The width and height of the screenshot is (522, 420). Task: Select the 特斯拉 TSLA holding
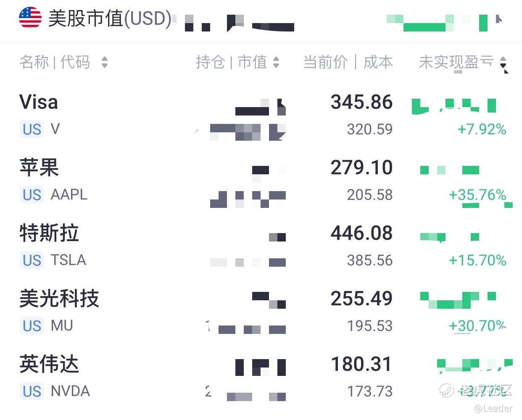(x=261, y=246)
